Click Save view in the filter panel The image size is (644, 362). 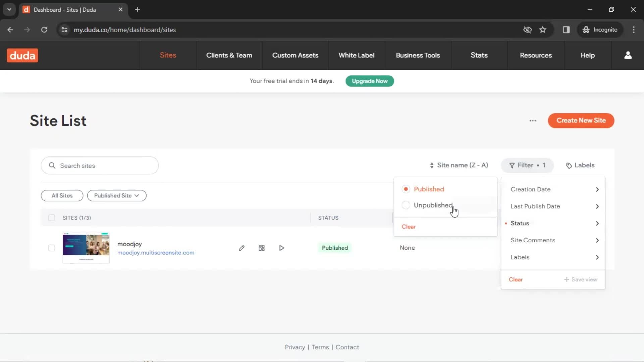(x=581, y=280)
